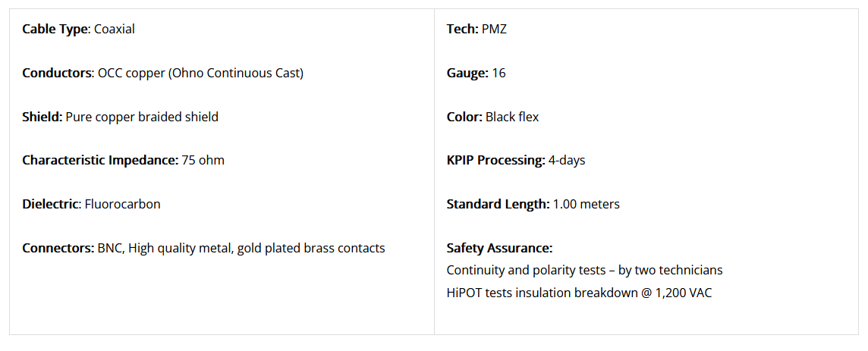Click the Safety Assurance heading
The height and width of the screenshot is (351, 868).
point(499,249)
